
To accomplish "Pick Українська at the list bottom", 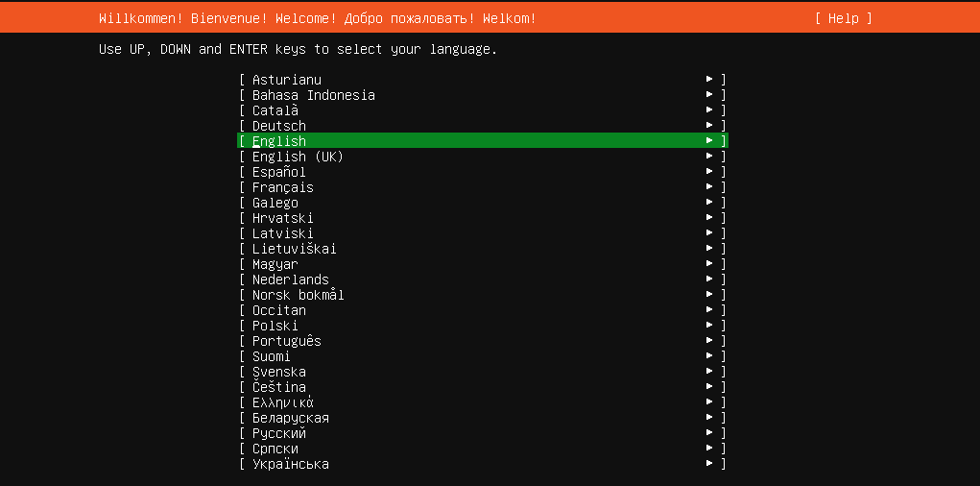I will [291, 464].
